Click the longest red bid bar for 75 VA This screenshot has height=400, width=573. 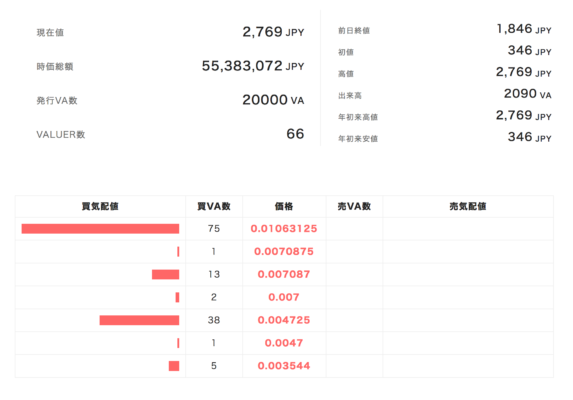point(100,229)
